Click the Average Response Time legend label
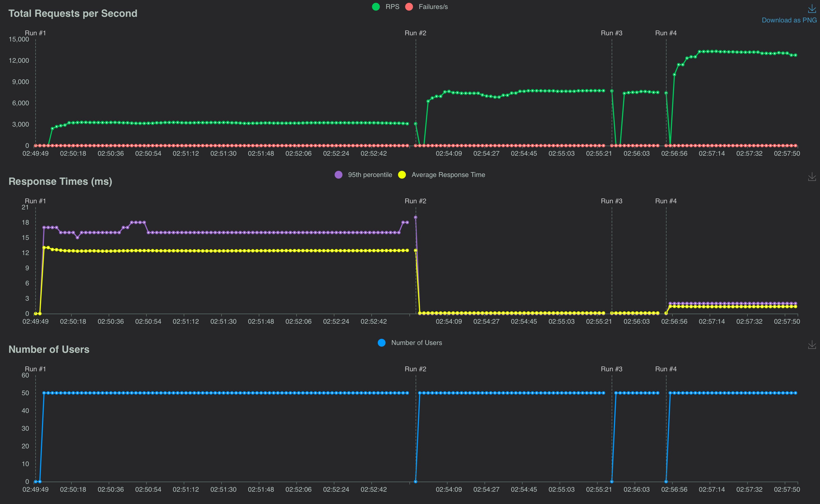 pos(448,175)
